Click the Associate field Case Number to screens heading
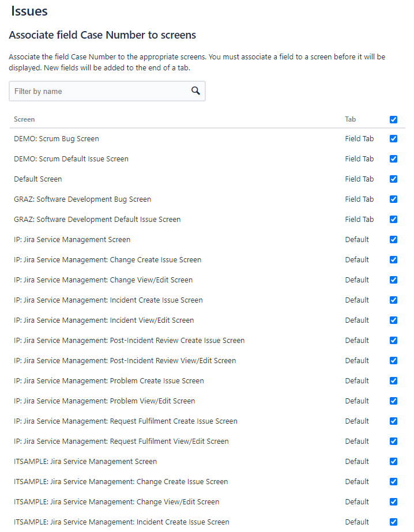Screen dimensions: 414x532 (103, 35)
